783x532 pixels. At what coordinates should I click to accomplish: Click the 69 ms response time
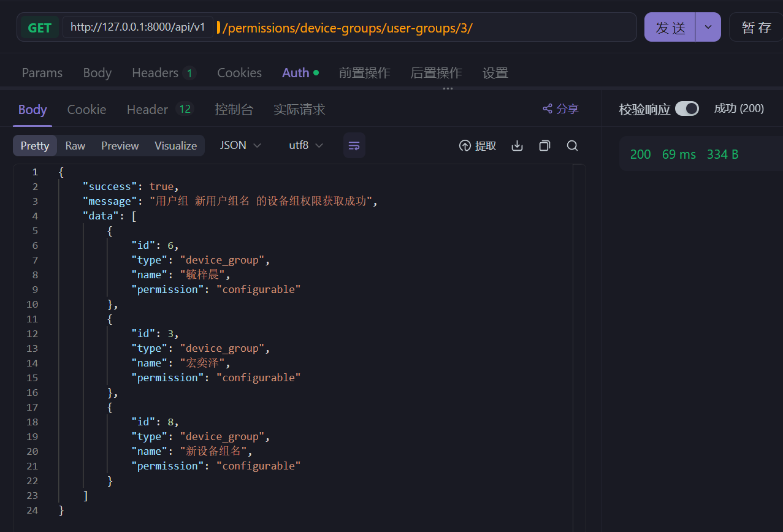[679, 154]
